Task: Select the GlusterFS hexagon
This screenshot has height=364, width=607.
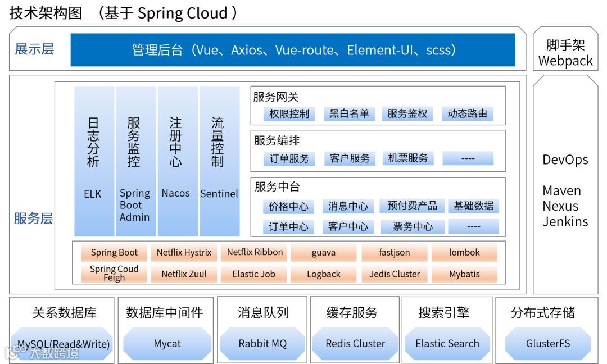Action: click(x=548, y=344)
